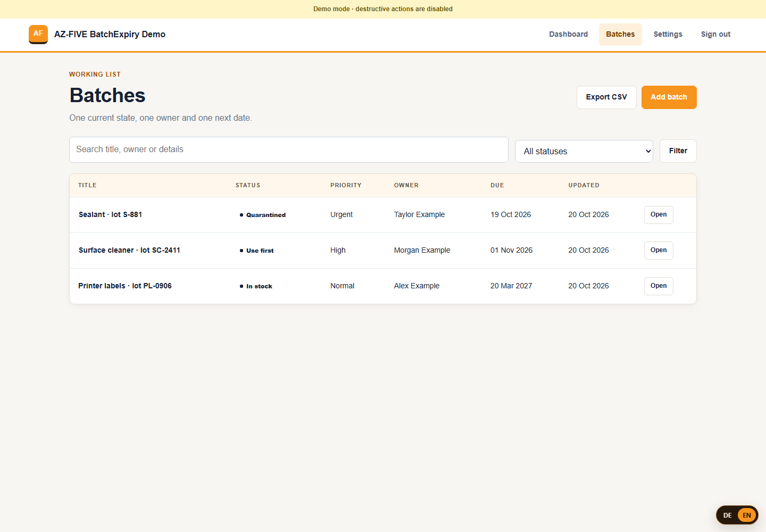Image resolution: width=766 pixels, height=532 pixels.
Task: Click due date 01 Nov 2026
Action: [x=511, y=251]
